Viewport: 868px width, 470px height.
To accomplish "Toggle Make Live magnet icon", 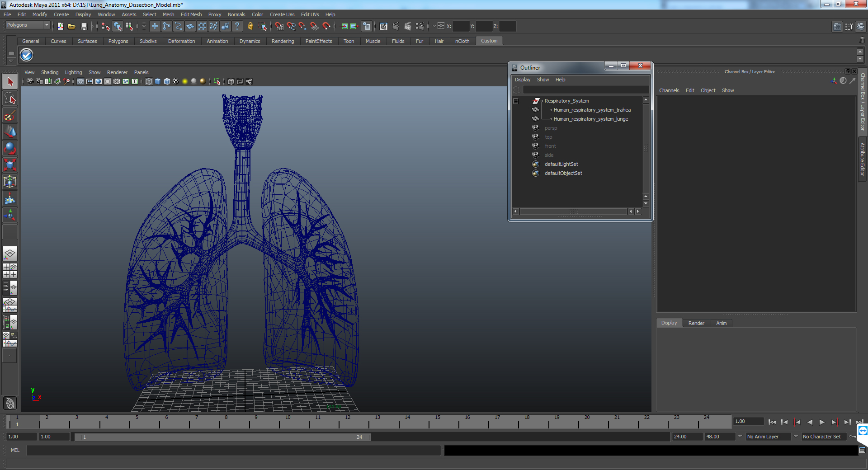I will click(326, 26).
